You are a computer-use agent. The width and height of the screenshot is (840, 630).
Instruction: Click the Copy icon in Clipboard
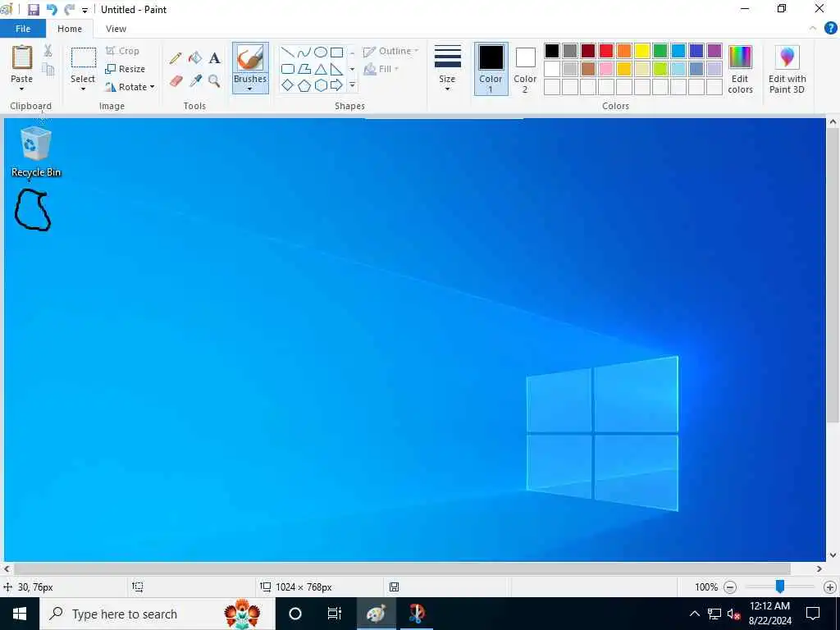48,69
